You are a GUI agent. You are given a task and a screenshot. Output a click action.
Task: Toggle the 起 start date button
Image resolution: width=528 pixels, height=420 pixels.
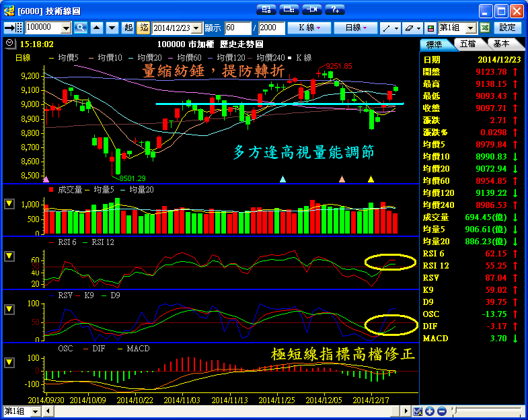(x=128, y=28)
